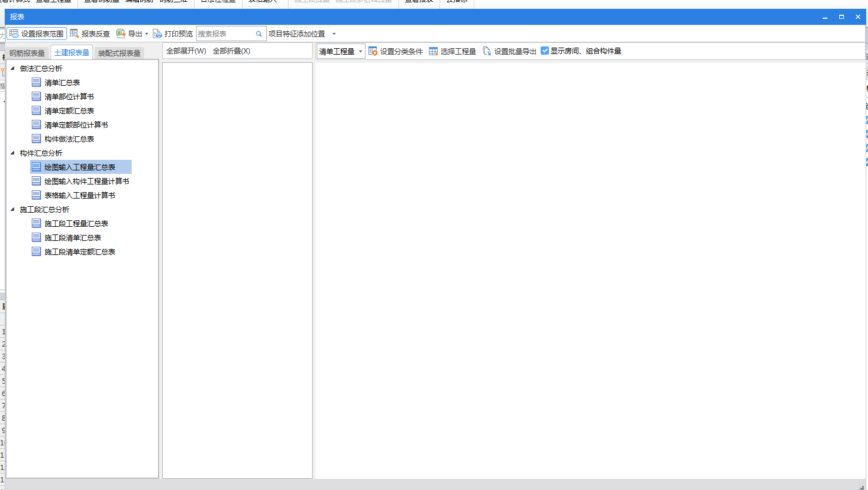Open 绘图输入构件工程量计算书 text in tree
The image size is (868, 490).
87,182
